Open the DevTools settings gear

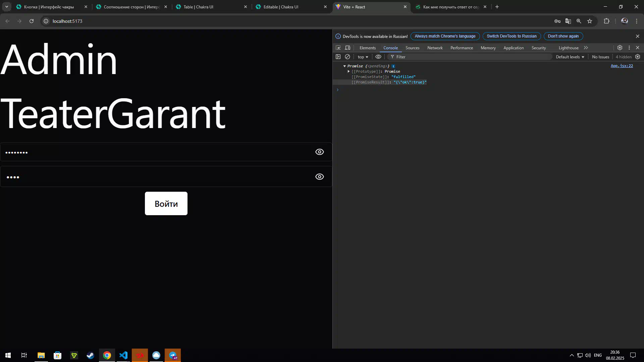click(620, 48)
